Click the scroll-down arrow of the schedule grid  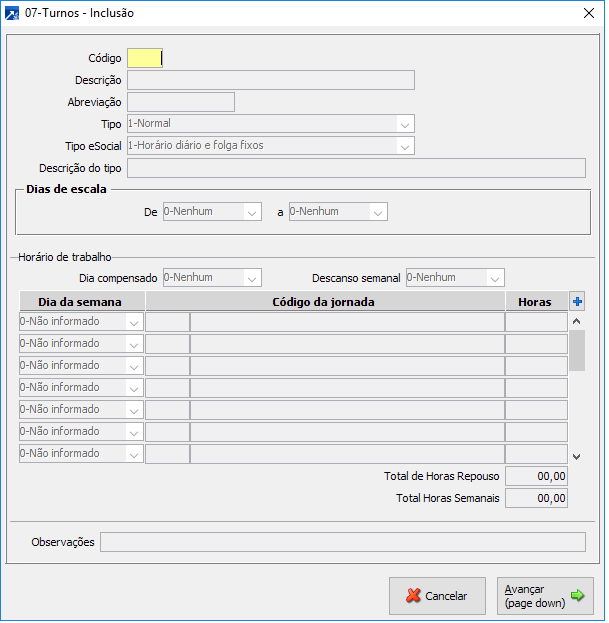[x=577, y=456]
